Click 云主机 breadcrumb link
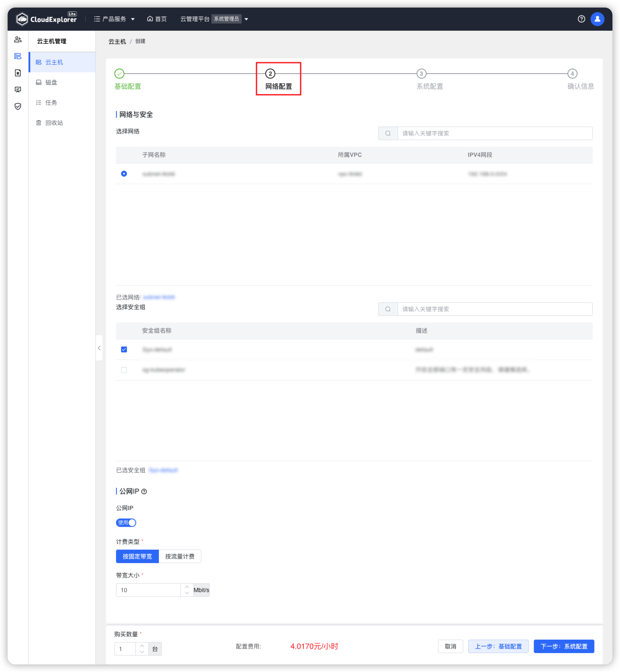The width and height of the screenshot is (620, 672). 117,41
